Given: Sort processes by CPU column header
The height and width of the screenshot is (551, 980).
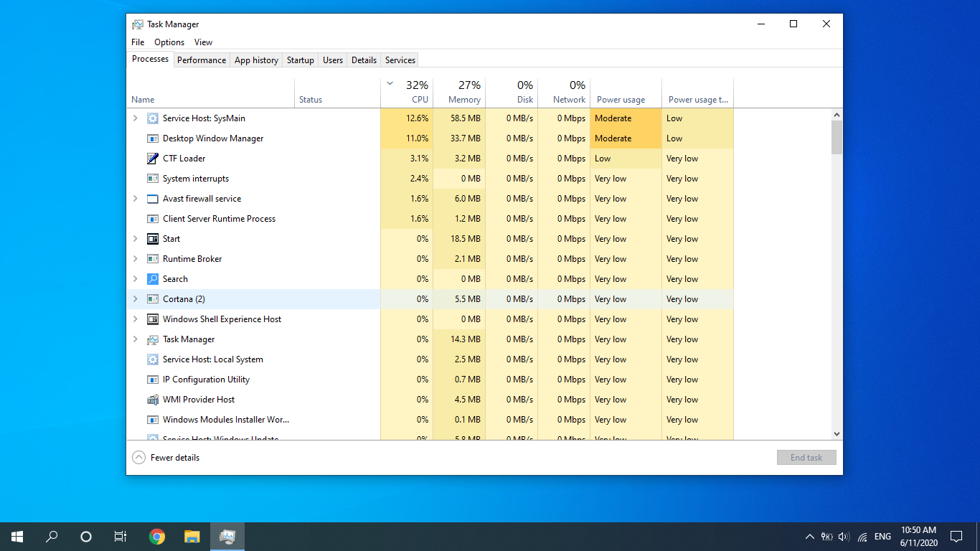Looking at the screenshot, I should tap(407, 93).
